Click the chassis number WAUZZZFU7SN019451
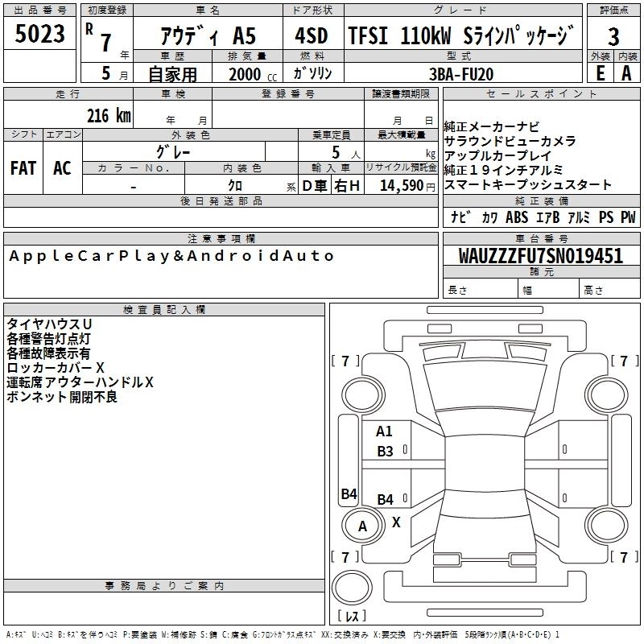The width and height of the screenshot is (644, 644). point(541,256)
